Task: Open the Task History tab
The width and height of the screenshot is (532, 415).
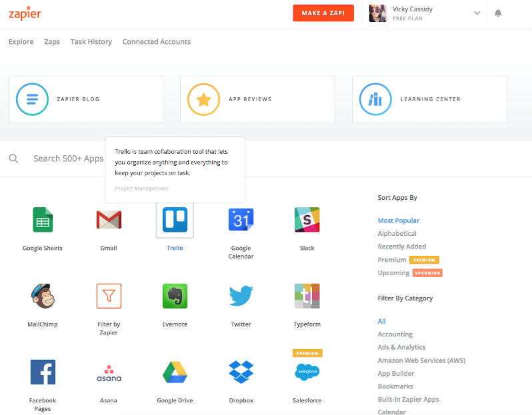Action: (x=91, y=42)
